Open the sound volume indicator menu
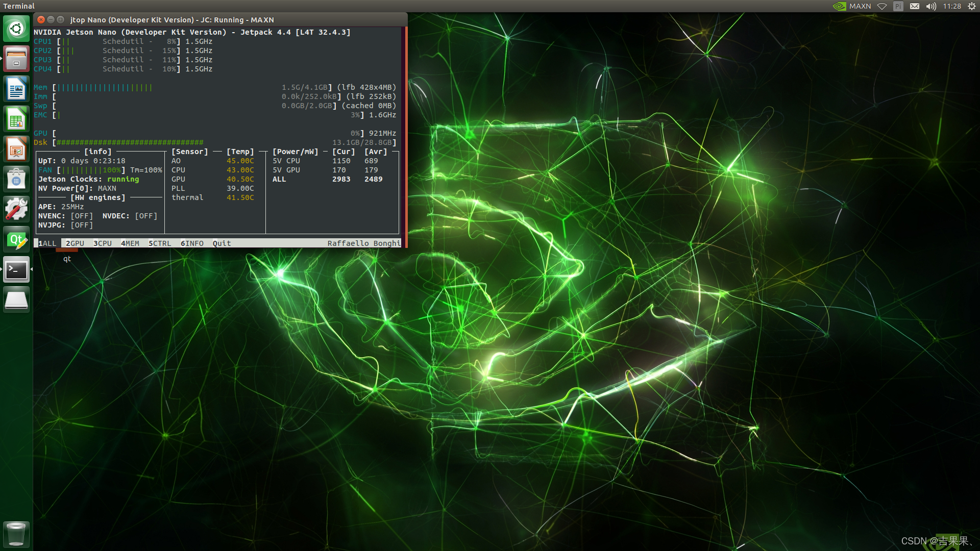The image size is (980, 551). coord(931,6)
